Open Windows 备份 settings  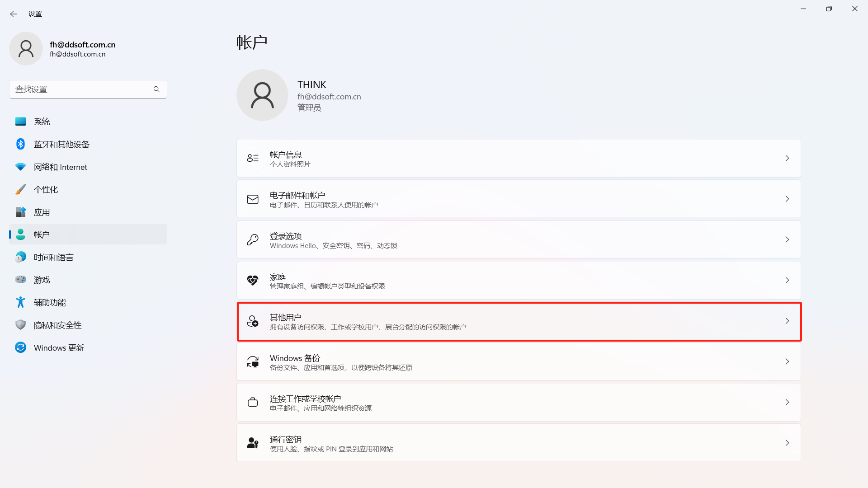[519, 361]
